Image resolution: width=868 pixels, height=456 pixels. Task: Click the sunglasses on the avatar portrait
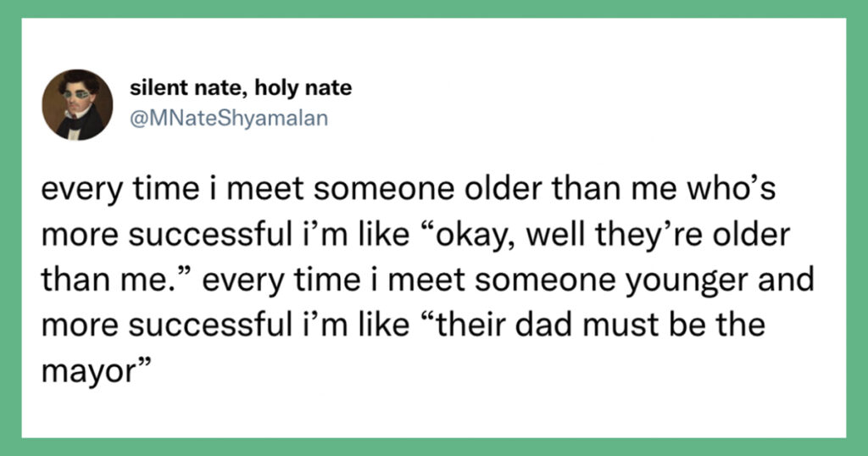tap(76, 95)
